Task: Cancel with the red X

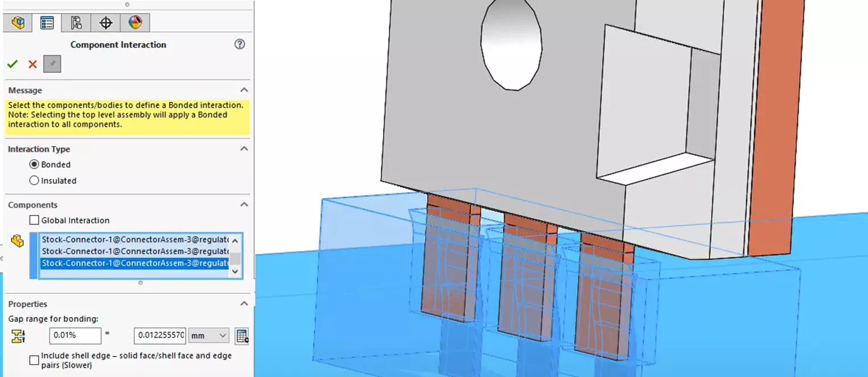Action: (x=32, y=64)
